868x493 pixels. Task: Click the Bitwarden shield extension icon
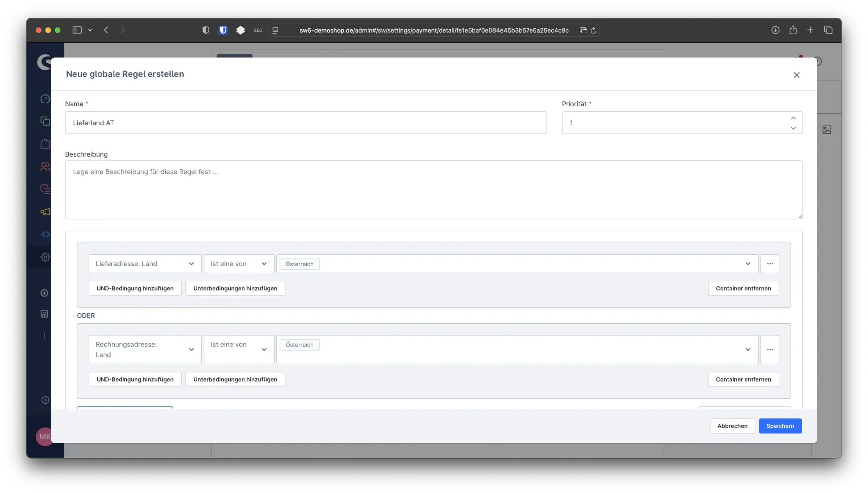223,30
